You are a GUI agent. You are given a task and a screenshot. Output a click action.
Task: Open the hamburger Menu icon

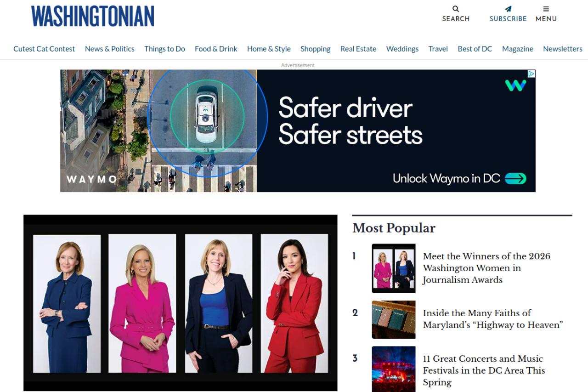tap(546, 9)
